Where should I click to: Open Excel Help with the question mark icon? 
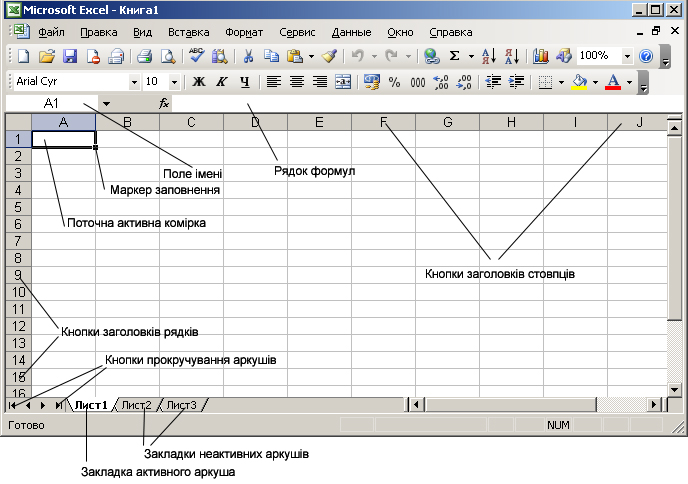click(x=646, y=56)
